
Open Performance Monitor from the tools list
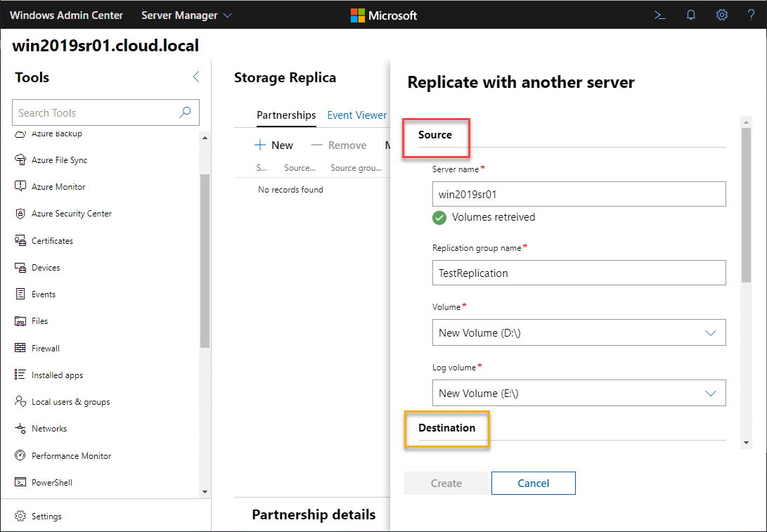[x=71, y=455]
